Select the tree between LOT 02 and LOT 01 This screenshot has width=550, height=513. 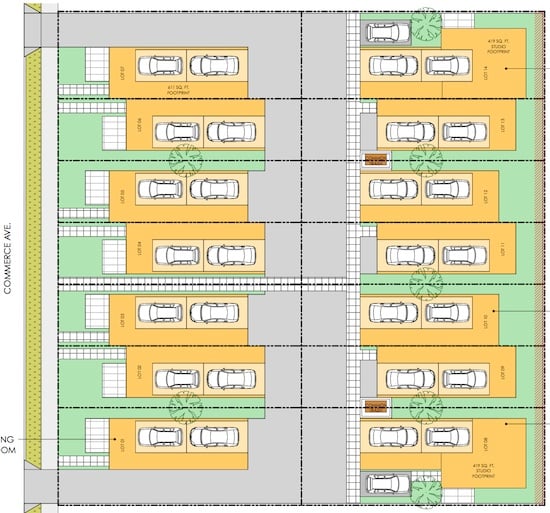pyautogui.click(x=186, y=408)
